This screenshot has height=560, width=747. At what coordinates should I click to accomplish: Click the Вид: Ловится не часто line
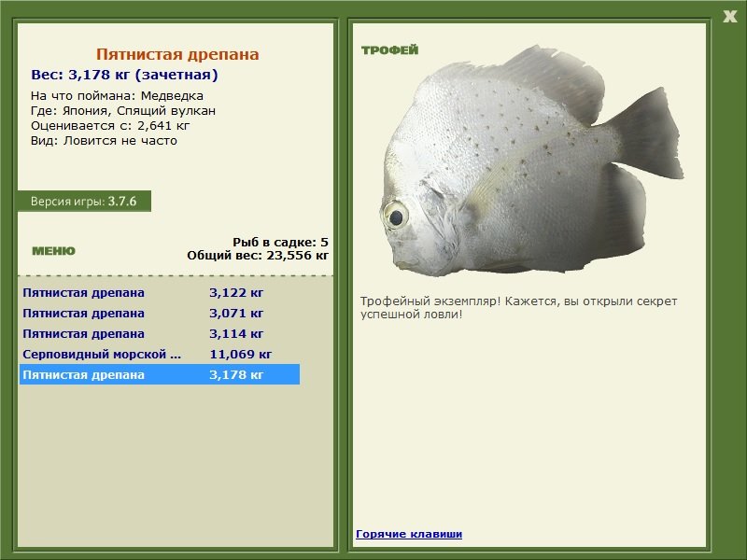(104, 141)
